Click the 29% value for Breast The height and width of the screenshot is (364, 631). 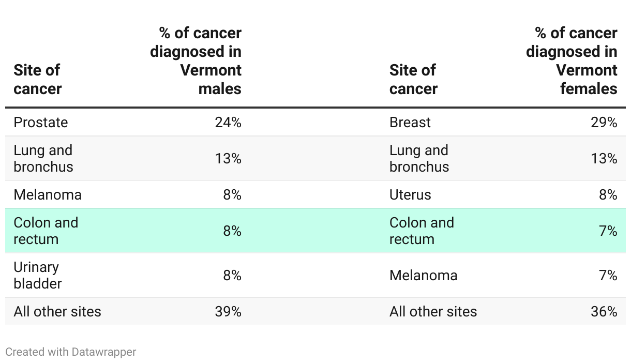click(x=604, y=123)
